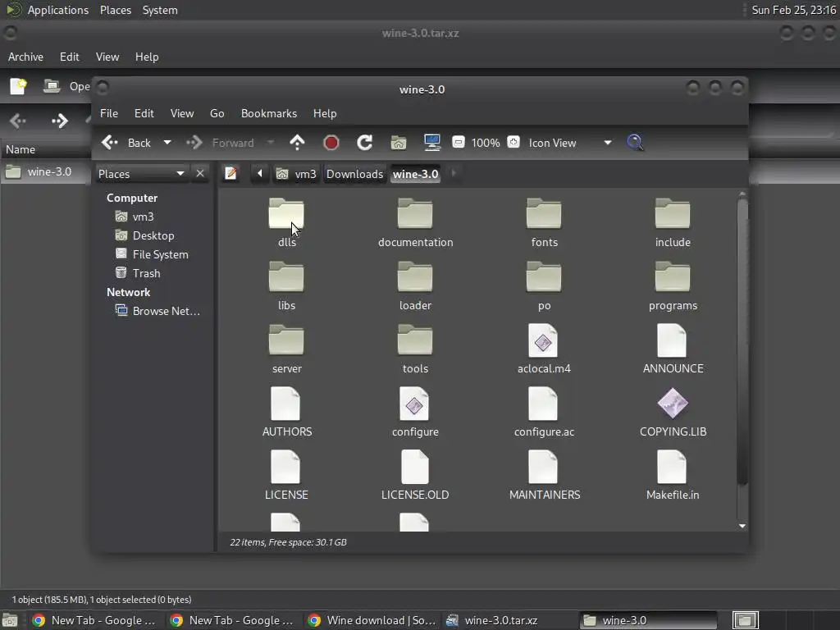Viewport: 840px width, 630px height.
Task: Open the Applications menu in top panel
Action: click(58, 10)
